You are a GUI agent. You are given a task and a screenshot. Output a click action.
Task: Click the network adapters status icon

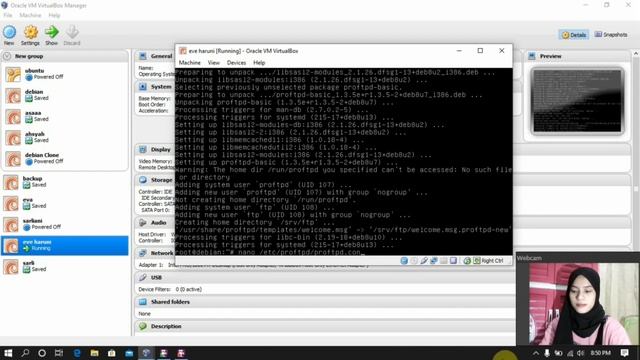[x=433, y=260]
